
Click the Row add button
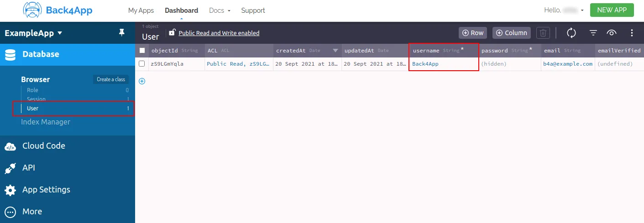pyautogui.click(x=473, y=33)
